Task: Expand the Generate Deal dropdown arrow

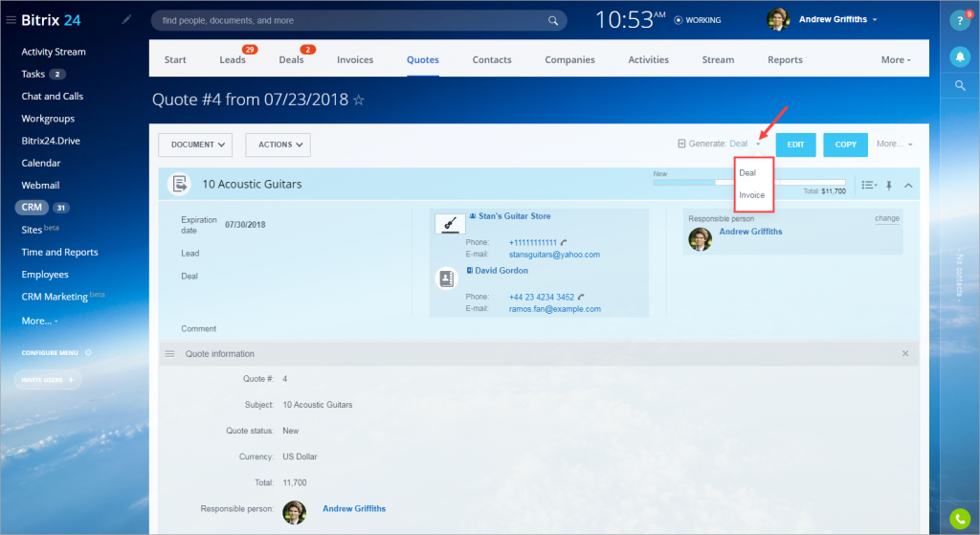Action: 758,145
